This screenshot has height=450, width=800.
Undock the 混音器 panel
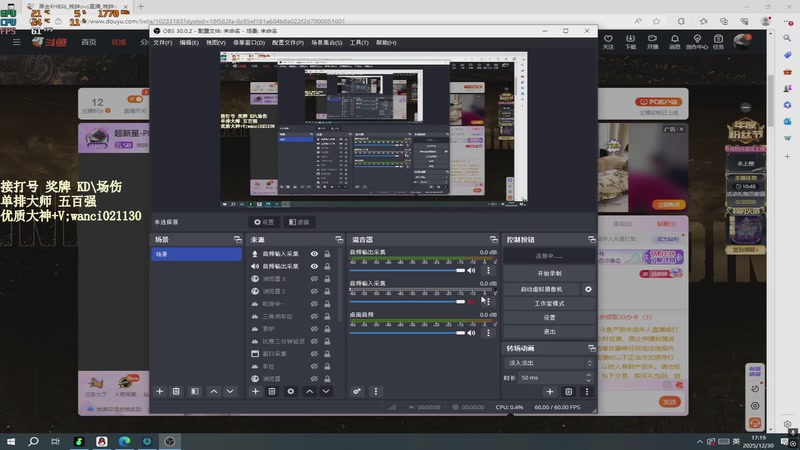(493, 239)
